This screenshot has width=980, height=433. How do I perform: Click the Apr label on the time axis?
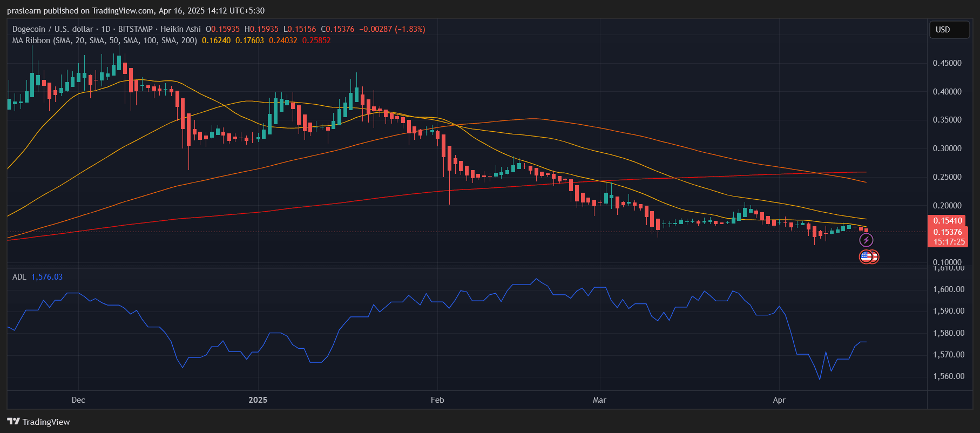point(779,400)
